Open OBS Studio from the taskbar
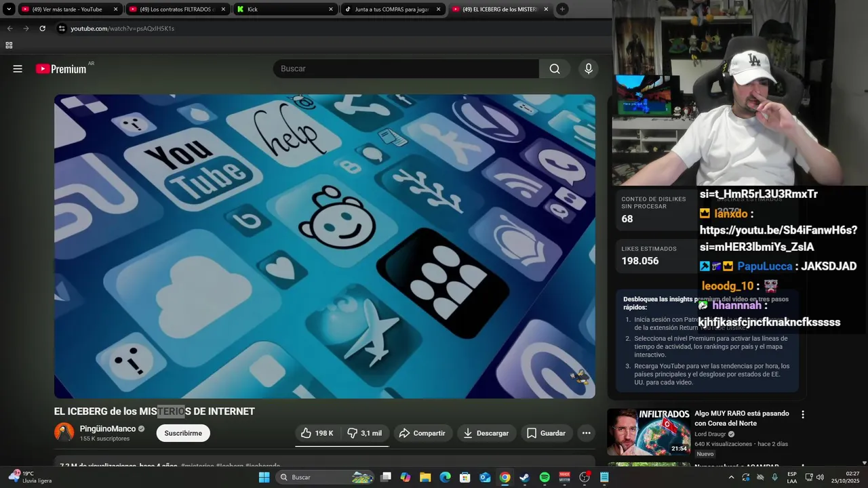 585,477
